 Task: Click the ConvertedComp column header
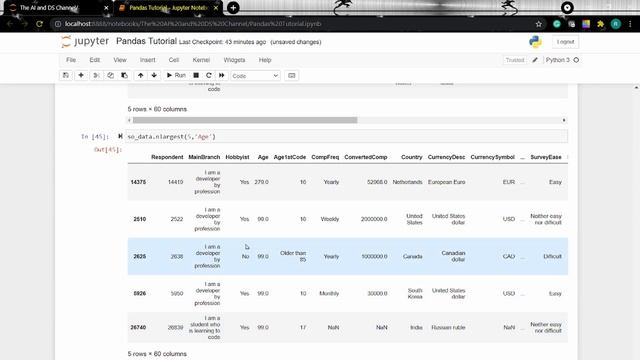coord(365,157)
